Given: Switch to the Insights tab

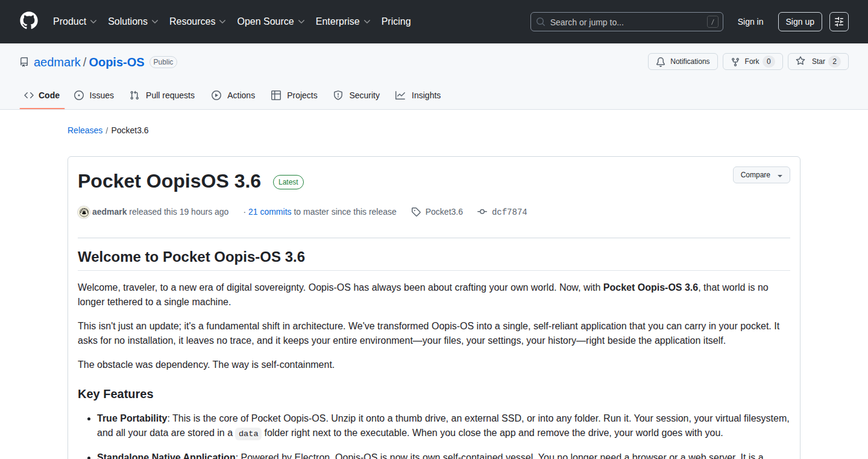Looking at the screenshot, I should (418, 95).
